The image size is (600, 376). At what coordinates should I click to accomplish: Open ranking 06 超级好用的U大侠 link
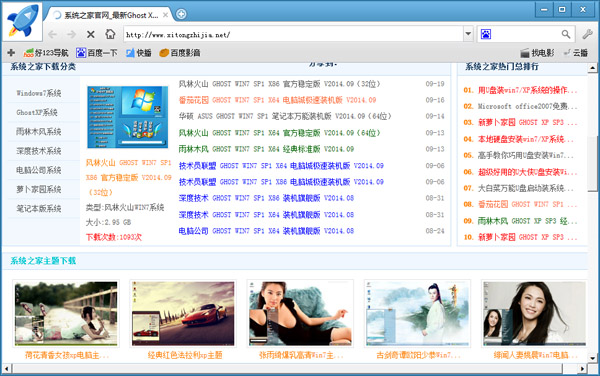[x=527, y=172]
